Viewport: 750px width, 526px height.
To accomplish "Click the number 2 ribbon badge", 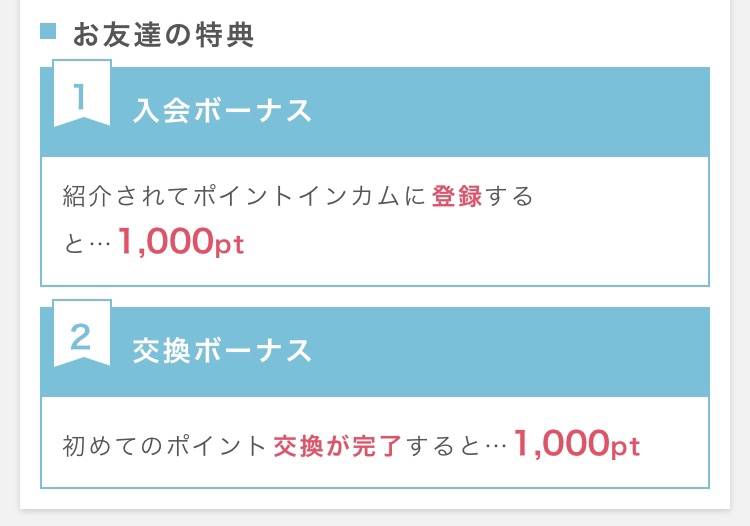I will coord(82,334).
